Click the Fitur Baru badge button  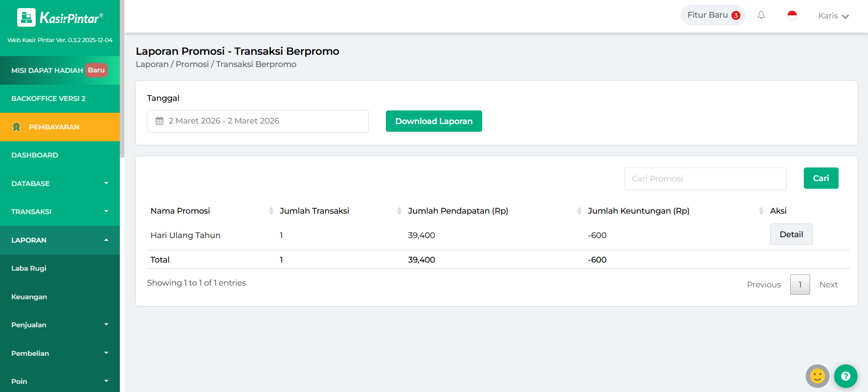tap(713, 15)
